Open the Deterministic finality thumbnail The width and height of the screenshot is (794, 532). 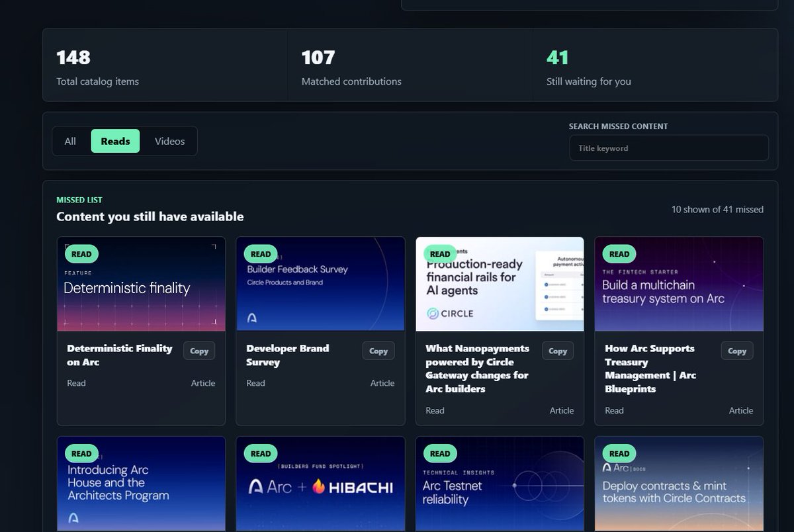click(x=141, y=284)
